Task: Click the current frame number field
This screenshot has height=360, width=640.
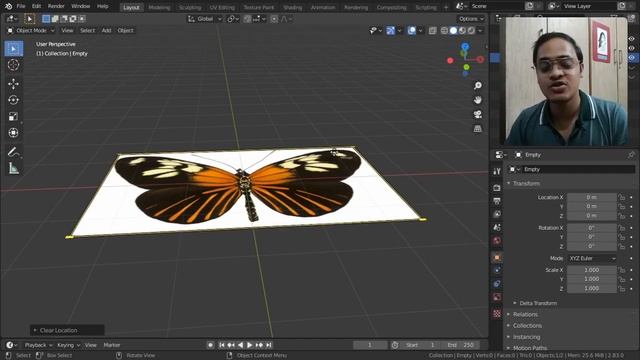Action: click(x=370, y=345)
